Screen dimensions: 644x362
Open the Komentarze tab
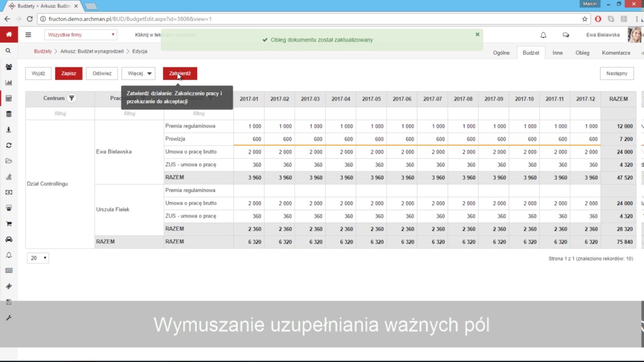coord(616,53)
